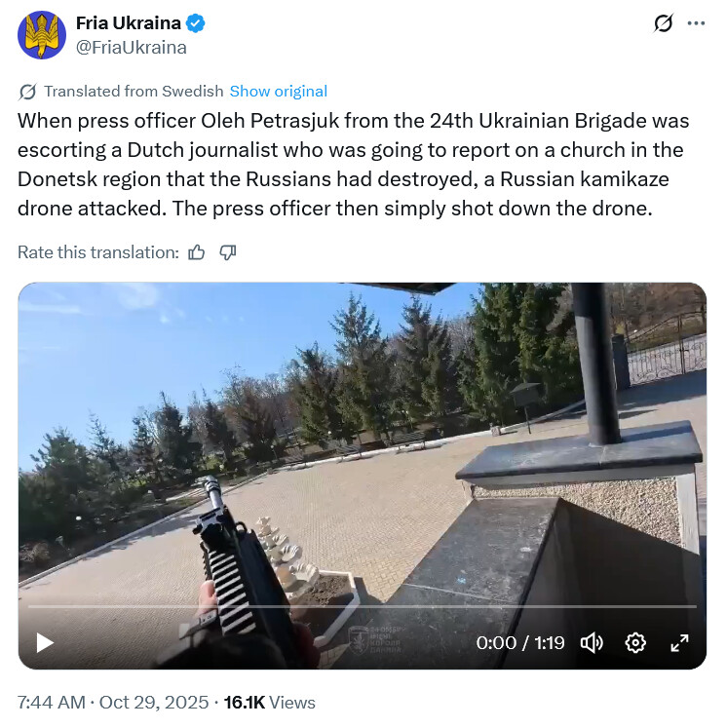Open the Grok icon beside the more menu
727x728 pixels.
click(x=664, y=23)
